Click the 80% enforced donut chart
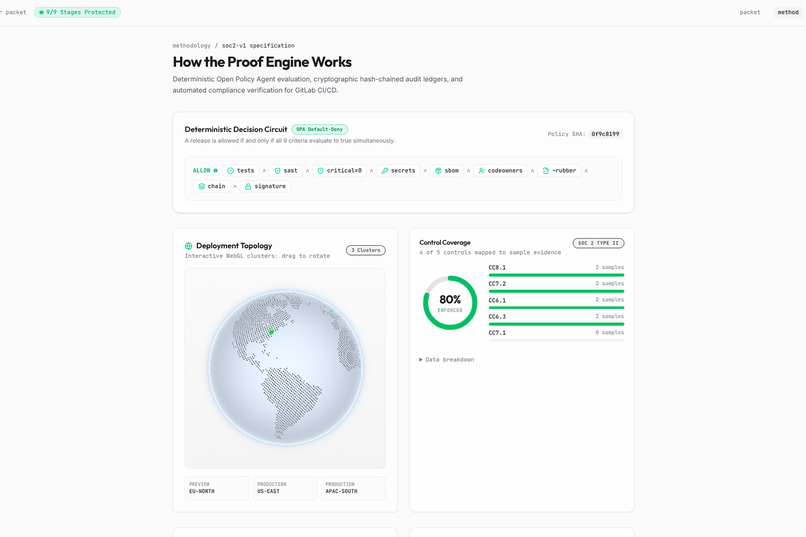This screenshot has width=806, height=537. (450, 303)
